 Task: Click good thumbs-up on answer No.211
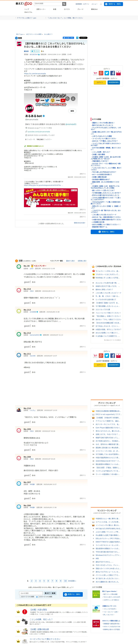(x=28, y=372)
